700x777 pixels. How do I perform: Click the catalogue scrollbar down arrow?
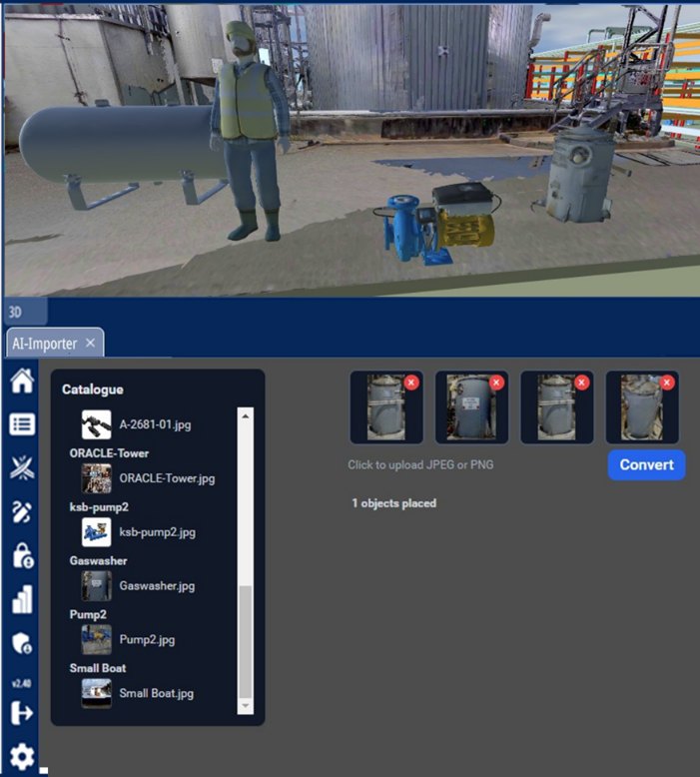coord(246,706)
